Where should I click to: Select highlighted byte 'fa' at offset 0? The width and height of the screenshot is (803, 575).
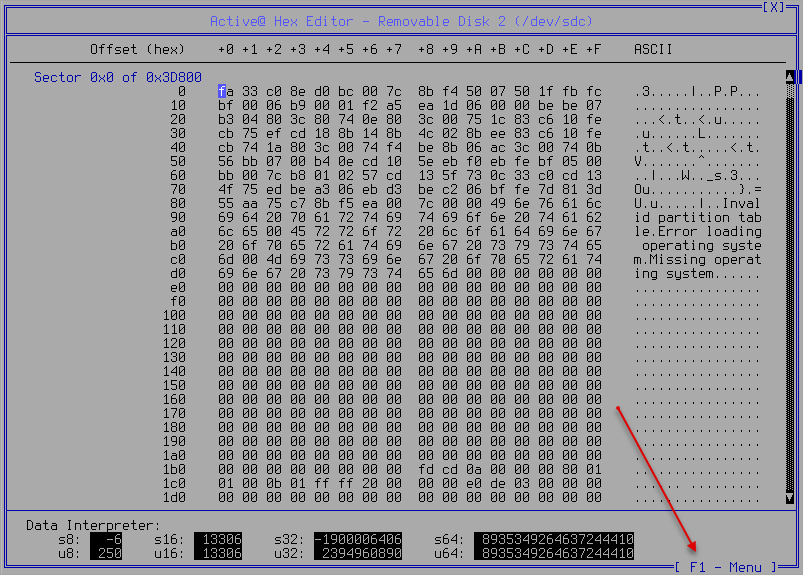click(x=223, y=91)
